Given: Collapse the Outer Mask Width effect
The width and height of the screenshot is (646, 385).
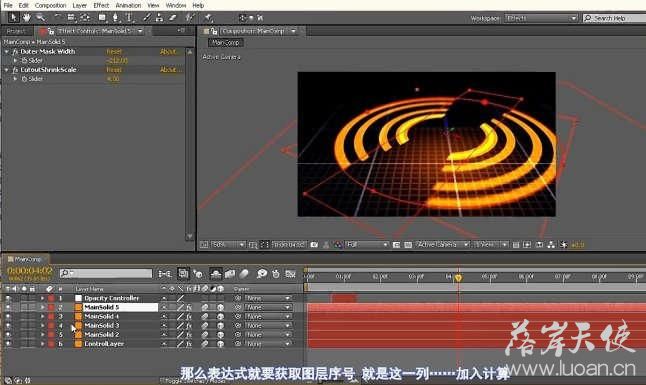Looking at the screenshot, I should (7, 52).
